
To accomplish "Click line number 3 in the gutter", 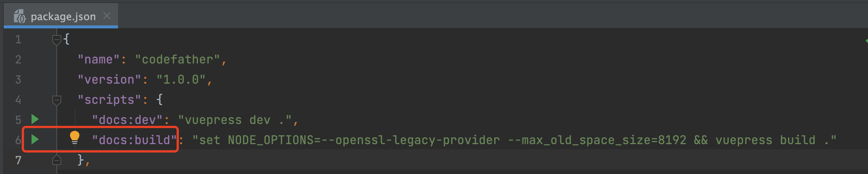I will [x=18, y=80].
